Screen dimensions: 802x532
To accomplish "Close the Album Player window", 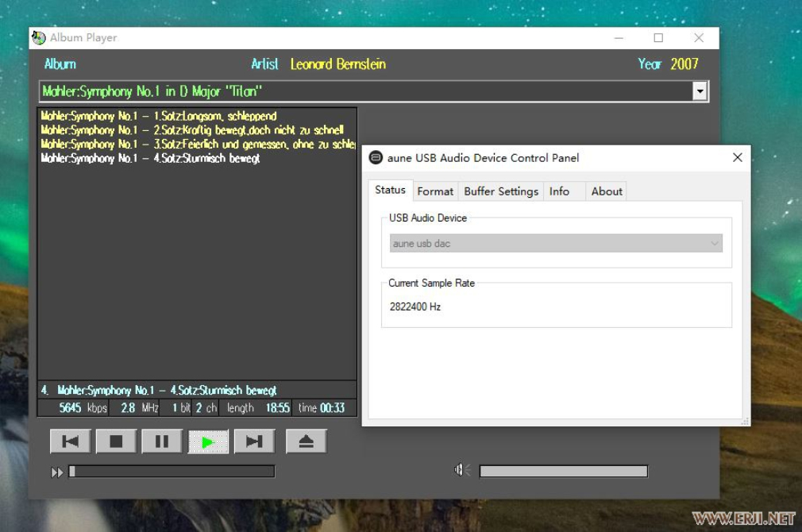I will [699, 38].
